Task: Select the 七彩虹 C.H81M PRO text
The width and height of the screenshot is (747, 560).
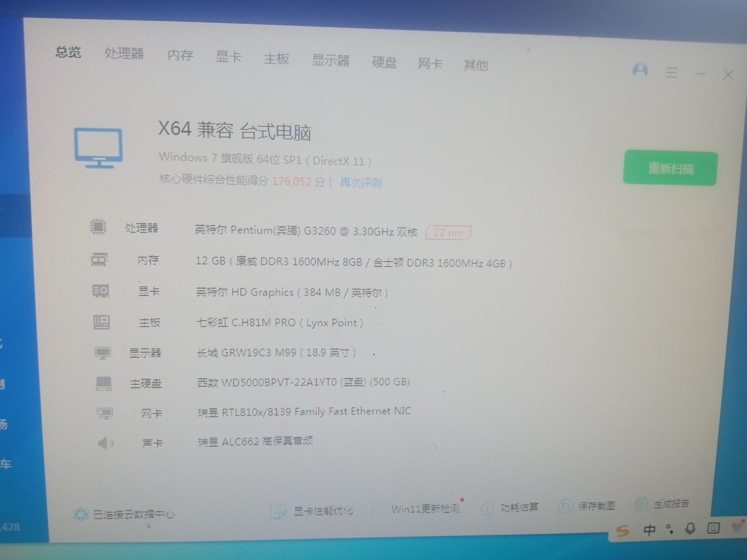Action: (280, 323)
